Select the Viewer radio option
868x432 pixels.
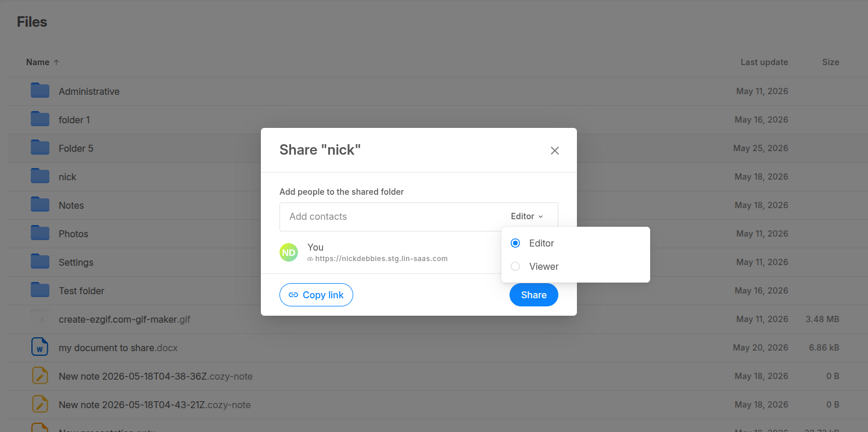click(x=515, y=266)
